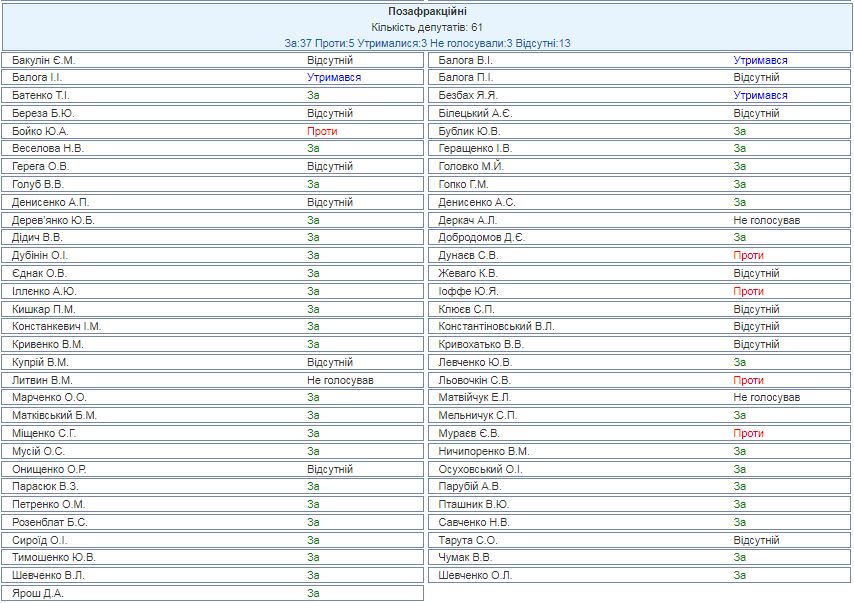Screen dimensions: 854x603
Task: Click the vote totals summary line starting "За:37"
Action: pyautogui.click(x=427, y=43)
